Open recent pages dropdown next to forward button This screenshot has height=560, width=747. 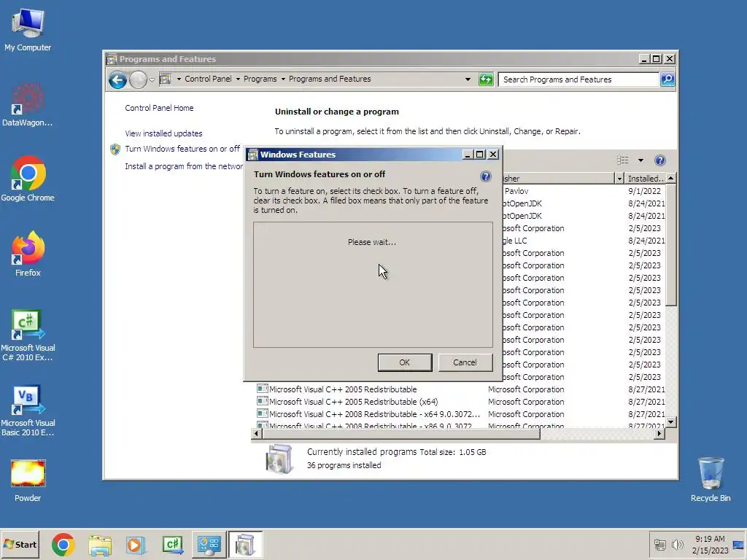click(x=152, y=79)
